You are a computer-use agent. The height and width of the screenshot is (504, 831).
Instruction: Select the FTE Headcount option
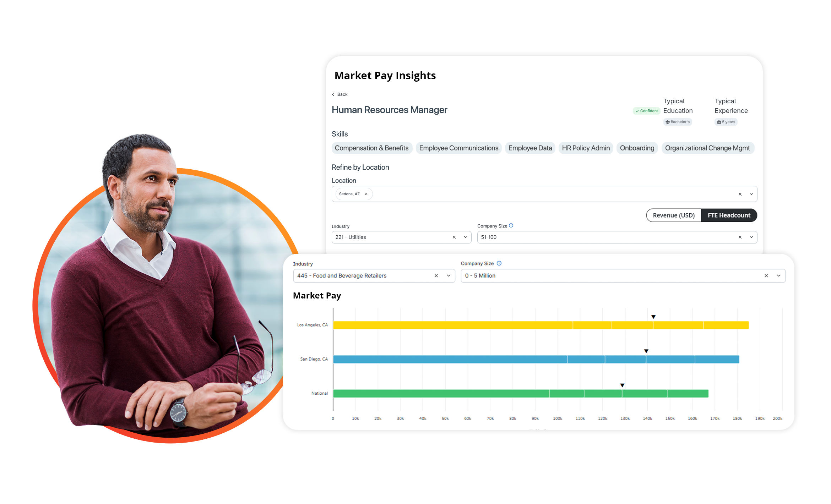pos(729,215)
